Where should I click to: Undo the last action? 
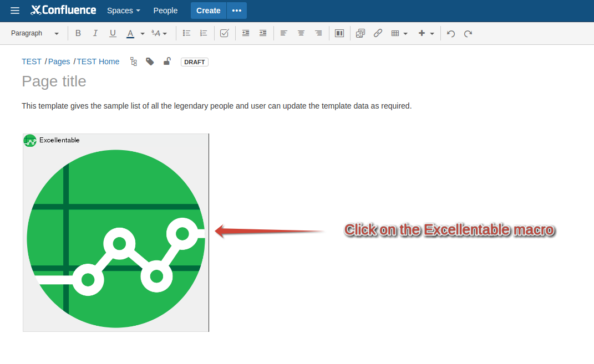[451, 33]
